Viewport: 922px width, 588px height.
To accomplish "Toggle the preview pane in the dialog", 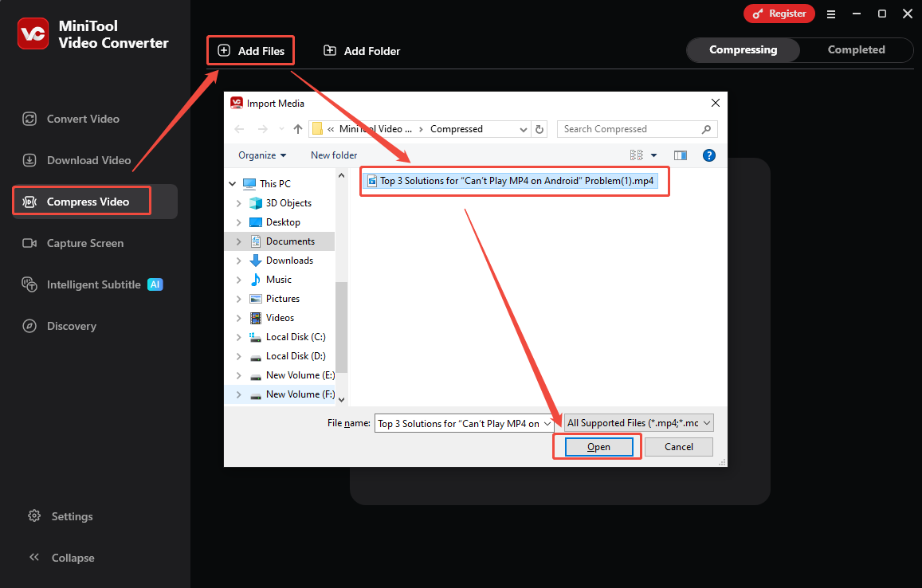I will (680, 155).
